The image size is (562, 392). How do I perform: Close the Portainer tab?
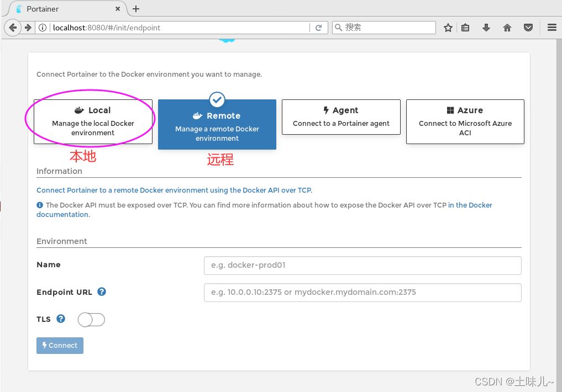[118, 9]
